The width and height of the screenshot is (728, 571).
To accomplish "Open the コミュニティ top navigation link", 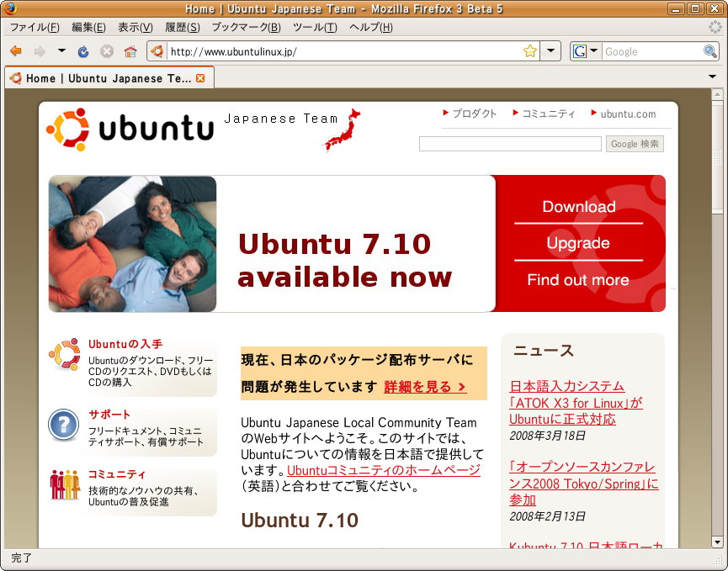I will click(549, 114).
